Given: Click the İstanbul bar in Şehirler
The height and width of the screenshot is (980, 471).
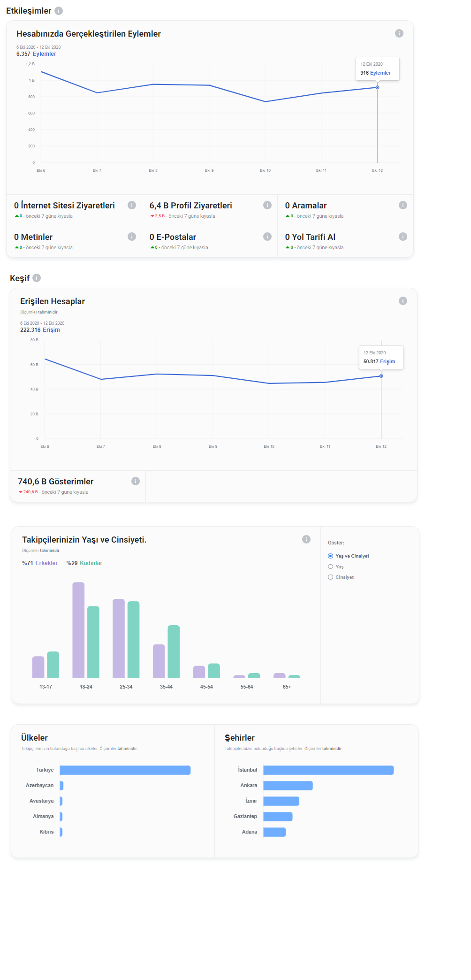Looking at the screenshot, I should tap(328, 770).
